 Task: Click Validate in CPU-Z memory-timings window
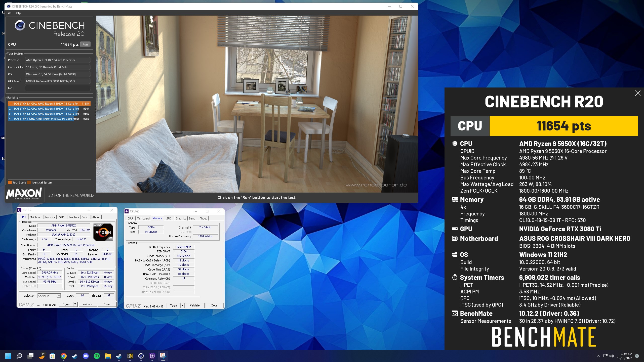195,306
